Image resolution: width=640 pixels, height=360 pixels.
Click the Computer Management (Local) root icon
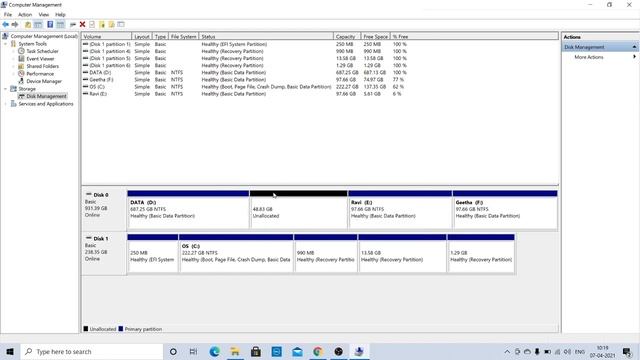(5, 36)
